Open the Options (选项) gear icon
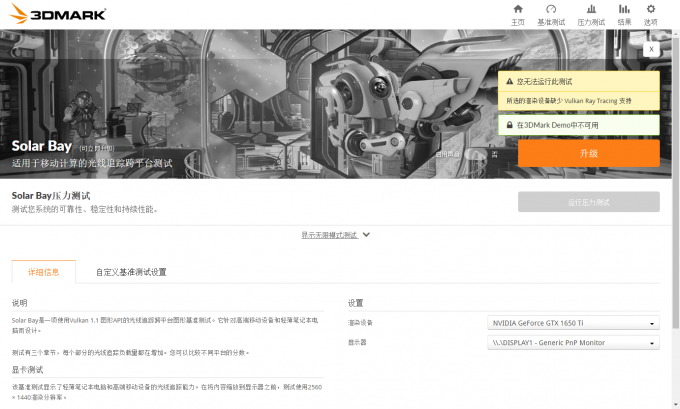Image resolution: width=680 pixels, height=409 pixels. pyautogui.click(x=651, y=9)
